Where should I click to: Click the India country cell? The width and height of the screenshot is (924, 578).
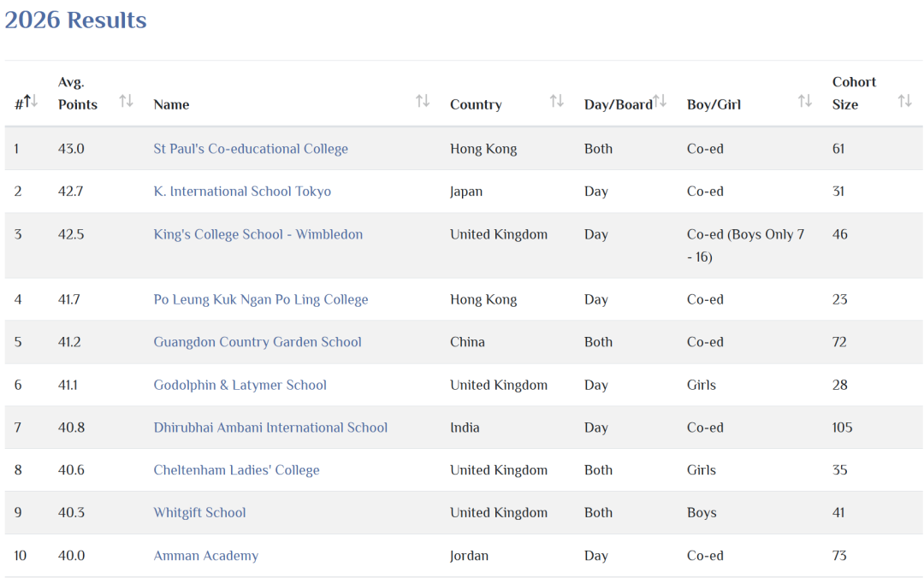(465, 428)
